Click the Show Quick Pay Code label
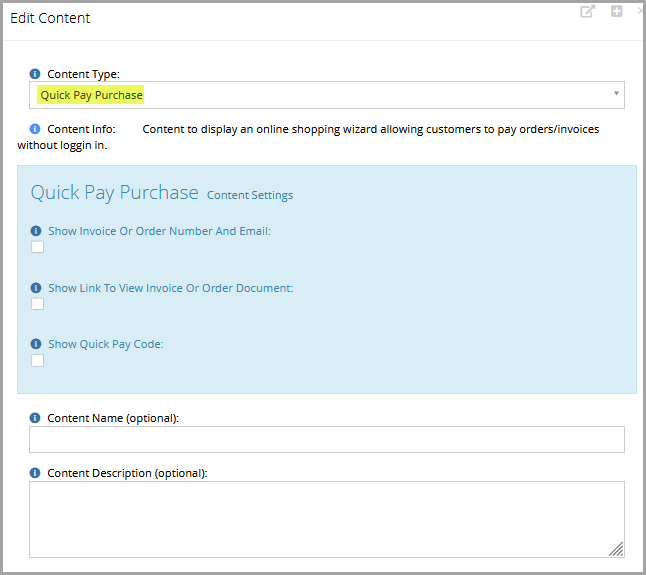 point(106,344)
